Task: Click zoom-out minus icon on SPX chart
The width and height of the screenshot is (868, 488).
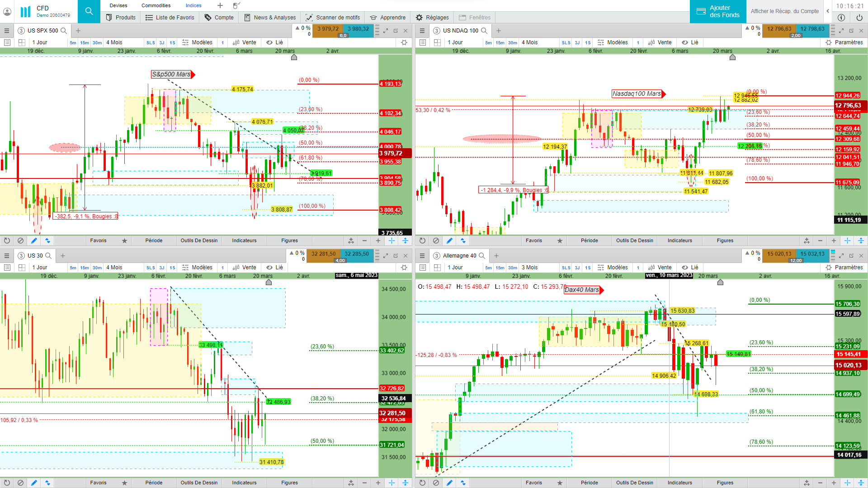Action: [x=364, y=241]
